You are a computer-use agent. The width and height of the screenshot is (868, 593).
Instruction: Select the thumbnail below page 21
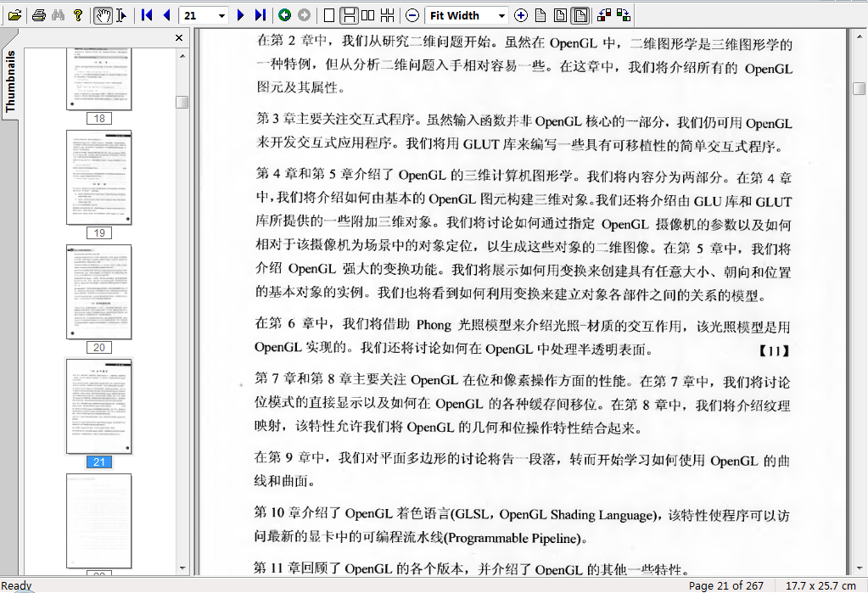[x=99, y=521]
